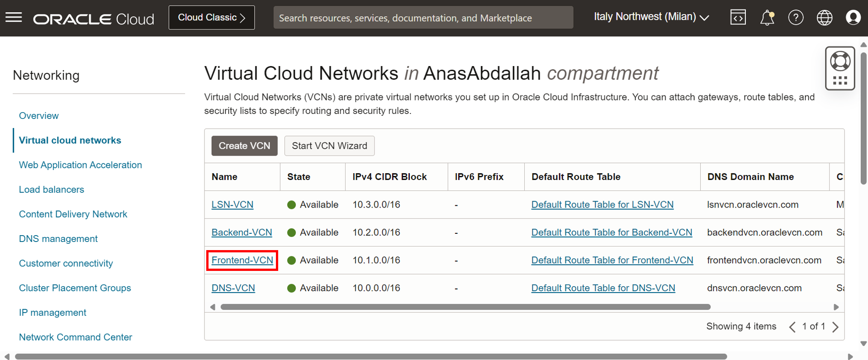This screenshot has height=360, width=868.
Task: Open Default Route Table for Backend-VCN
Action: 612,232
